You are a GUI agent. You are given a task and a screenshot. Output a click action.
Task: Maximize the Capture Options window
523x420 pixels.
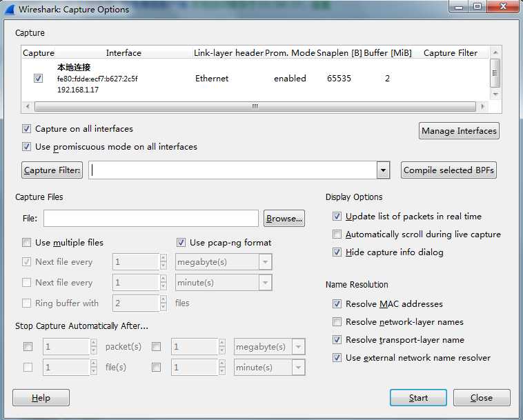[477, 7]
